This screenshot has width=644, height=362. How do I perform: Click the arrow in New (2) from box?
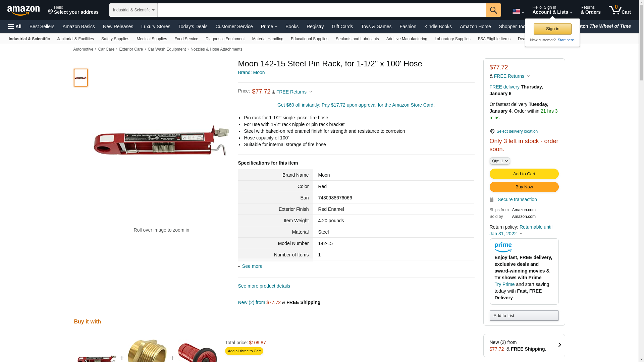point(559,345)
